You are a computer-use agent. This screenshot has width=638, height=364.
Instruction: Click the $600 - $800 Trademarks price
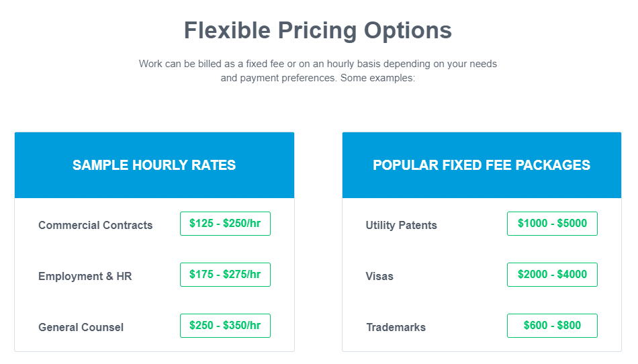(x=552, y=325)
